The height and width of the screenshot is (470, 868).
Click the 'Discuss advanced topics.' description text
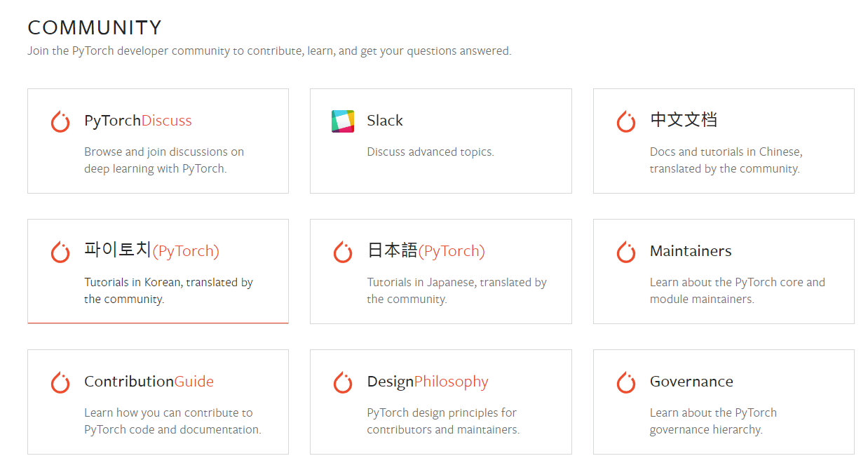point(430,152)
